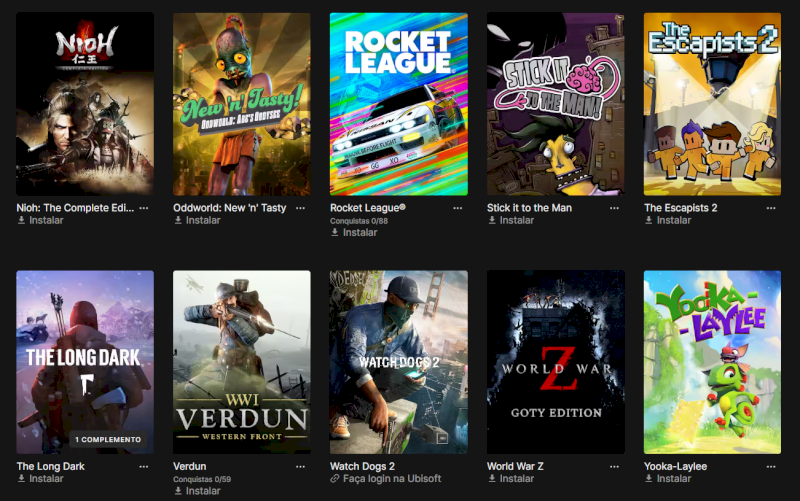Click Faça login na Ubisoft link
The width and height of the screenshot is (800, 501).
[x=386, y=479]
